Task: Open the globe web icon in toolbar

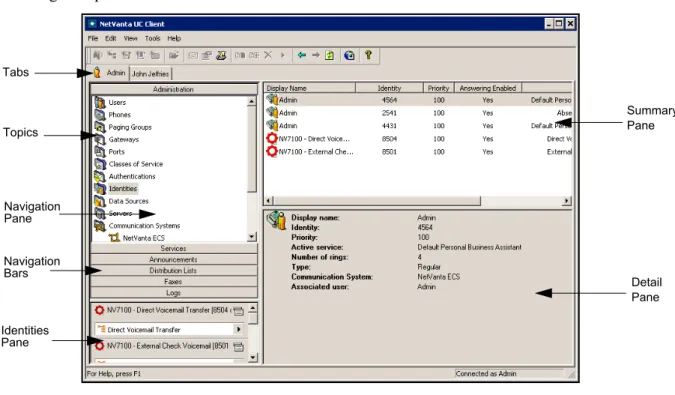Action: coord(349,55)
